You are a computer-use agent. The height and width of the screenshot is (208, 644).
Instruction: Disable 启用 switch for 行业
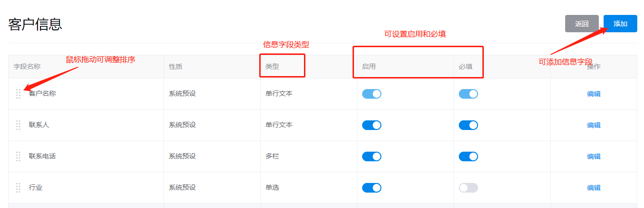[371, 188]
